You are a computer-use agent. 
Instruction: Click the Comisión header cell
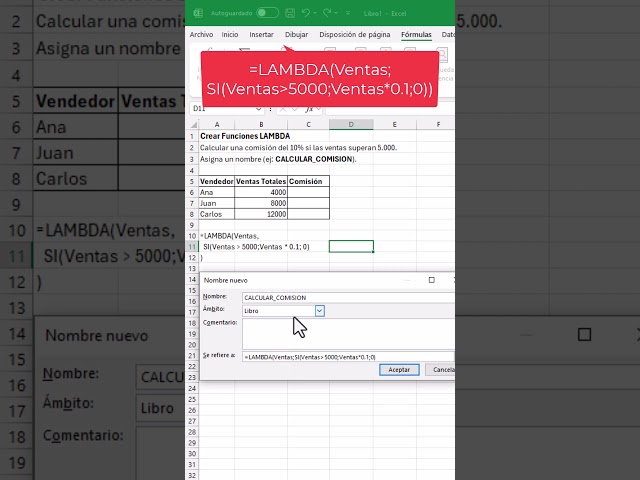(x=308, y=181)
